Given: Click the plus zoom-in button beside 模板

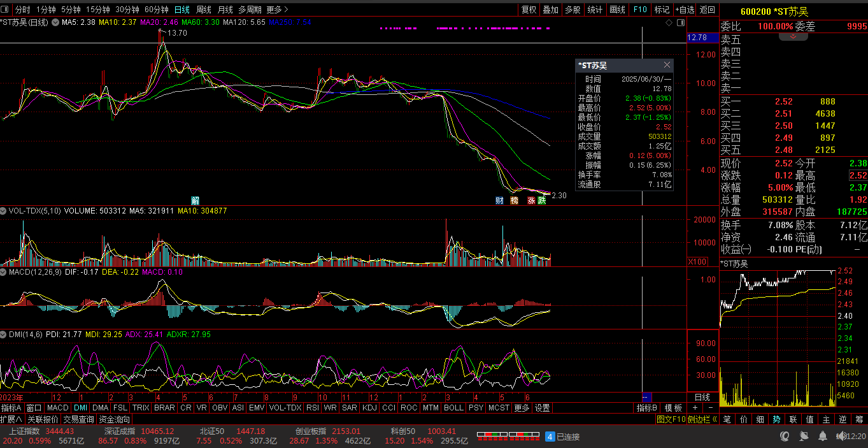Looking at the screenshot, I should (x=695, y=408).
